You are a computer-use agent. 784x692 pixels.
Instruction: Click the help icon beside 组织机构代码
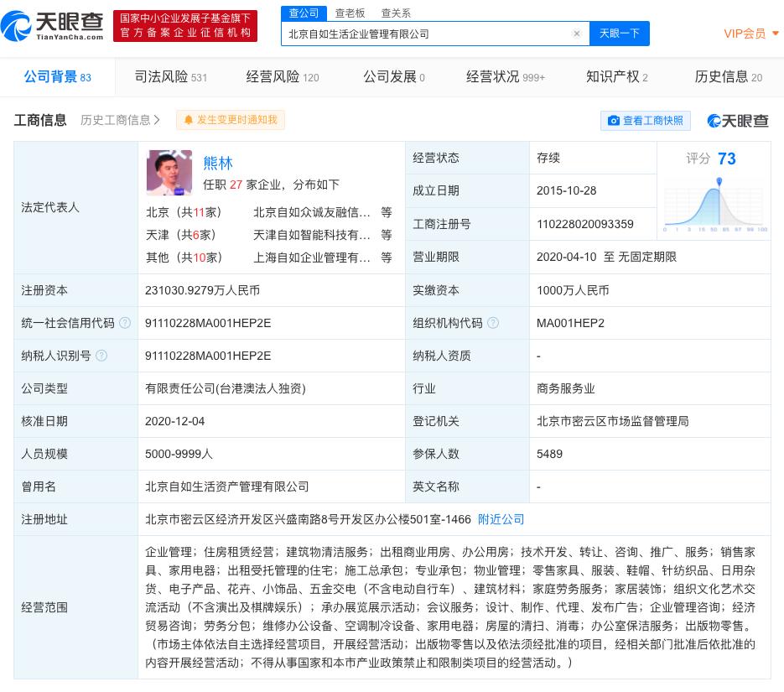(493, 323)
